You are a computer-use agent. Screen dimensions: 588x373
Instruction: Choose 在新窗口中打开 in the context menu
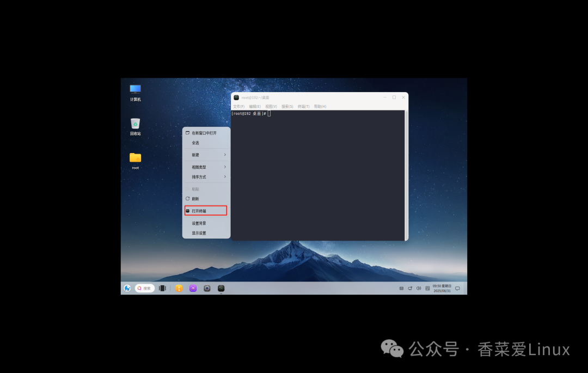coord(206,133)
